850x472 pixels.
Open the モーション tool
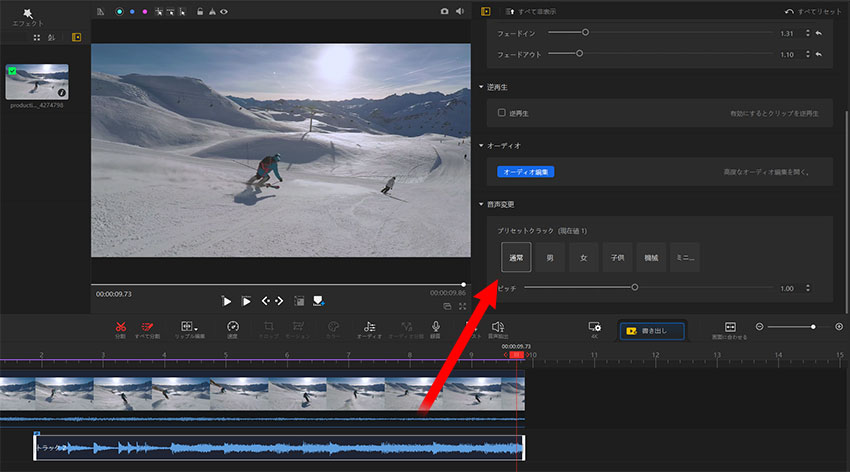298,329
